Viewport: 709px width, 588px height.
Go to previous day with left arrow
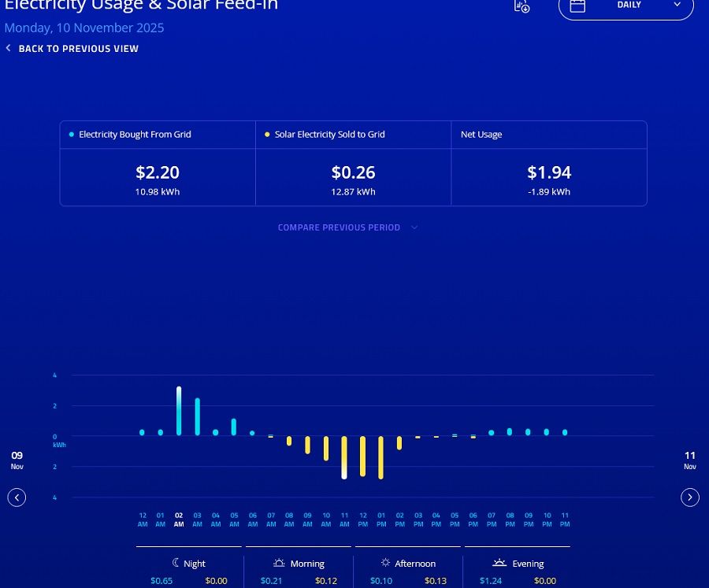(x=17, y=497)
